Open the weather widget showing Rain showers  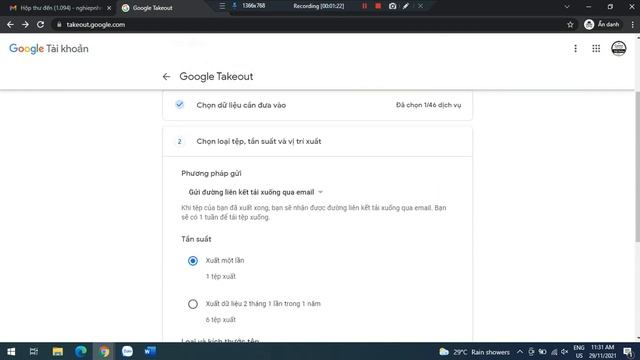474,352
